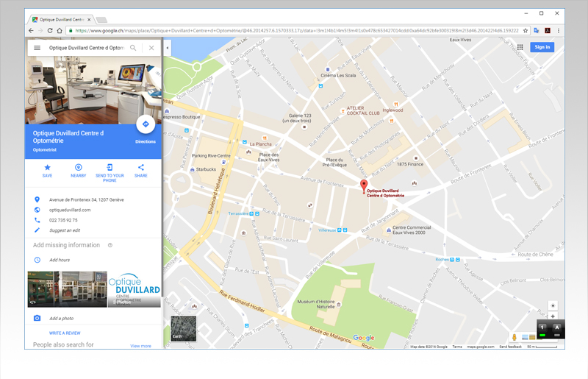Save the place with the star icon
This screenshot has height=379, width=588.
pyautogui.click(x=47, y=168)
